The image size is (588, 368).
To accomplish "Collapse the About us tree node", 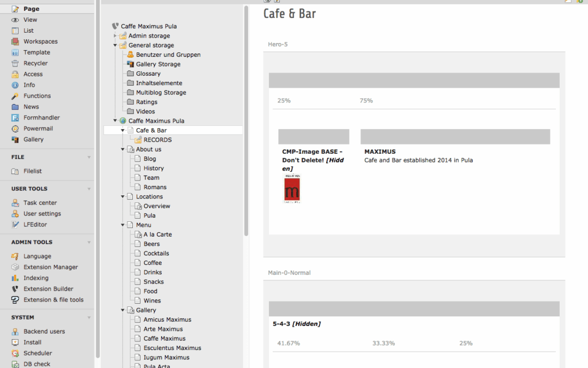I will [x=122, y=149].
